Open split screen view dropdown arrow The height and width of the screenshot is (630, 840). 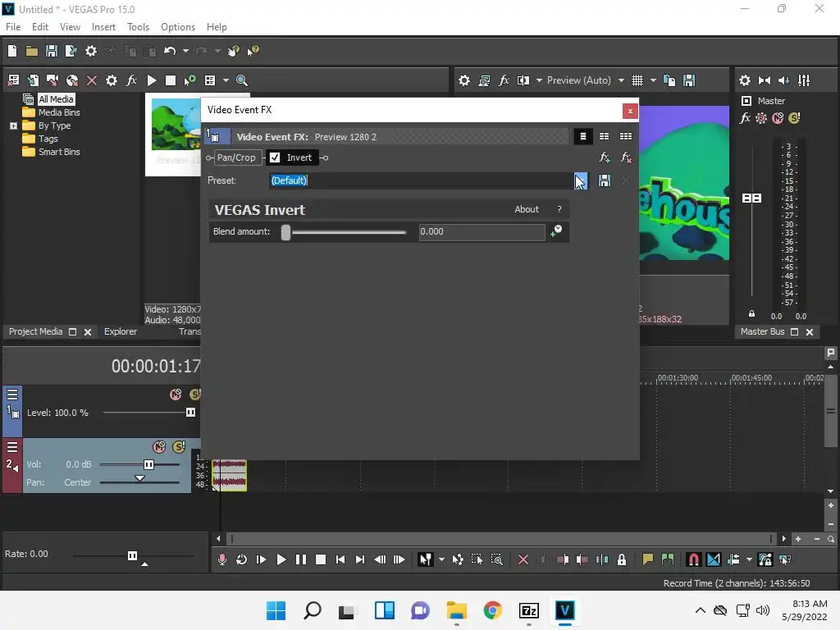[539, 80]
